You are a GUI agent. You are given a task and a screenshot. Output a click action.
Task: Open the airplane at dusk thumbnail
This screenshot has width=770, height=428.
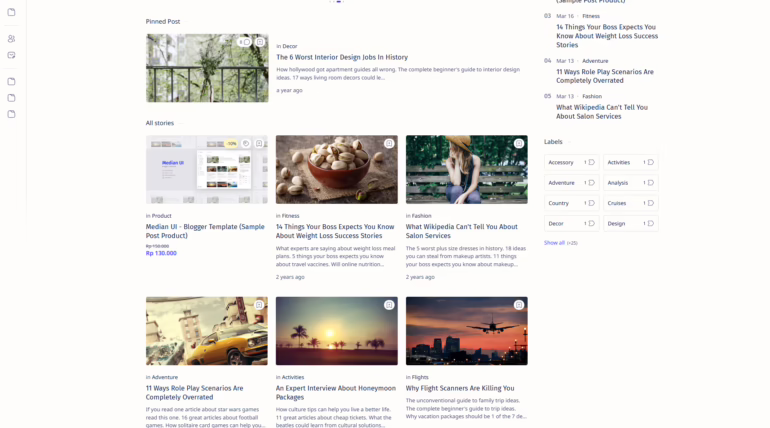[x=467, y=331]
